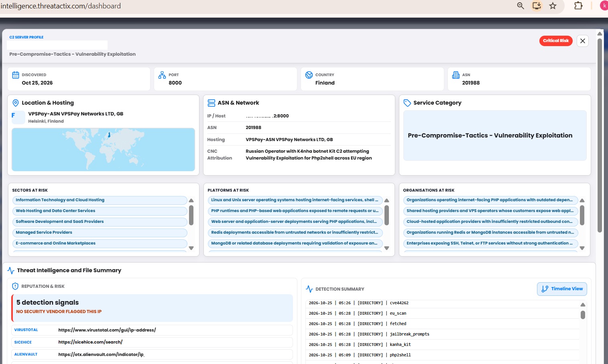608x364 pixels.
Task: Click Sectors at Risk scroll-down arrow
Action: (x=191, y=248)
